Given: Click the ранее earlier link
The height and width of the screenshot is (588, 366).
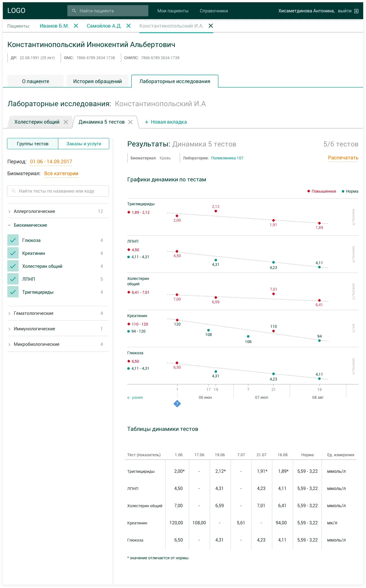Looking at the screenshot, I should point(137,397).
